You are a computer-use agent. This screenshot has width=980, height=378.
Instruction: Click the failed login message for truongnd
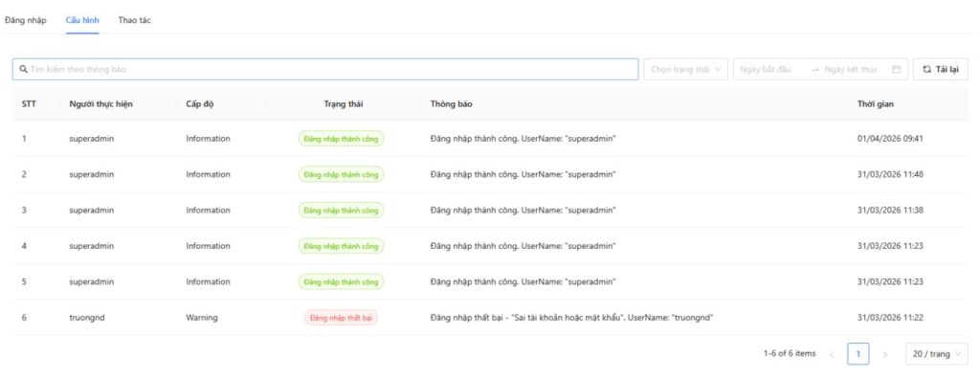572,318
